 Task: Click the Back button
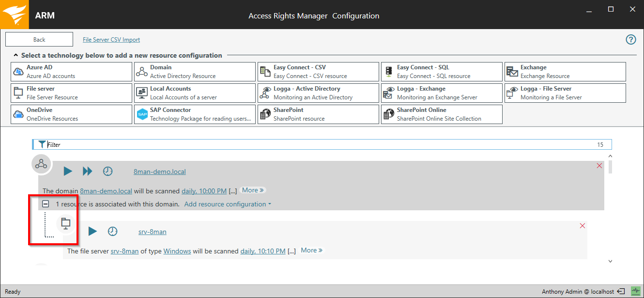[39, 40]
